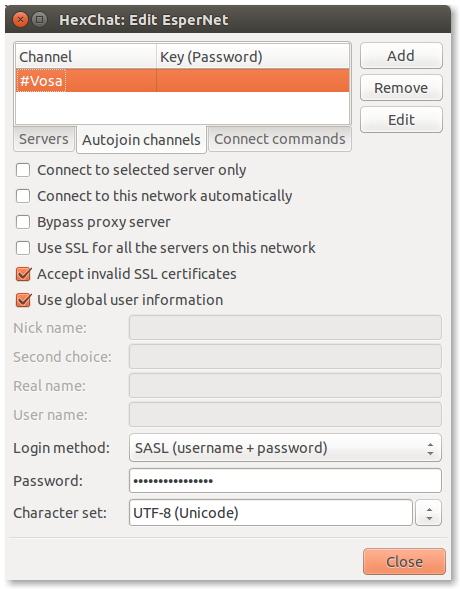
Task: Click the orange window close icon
Action: [20, 19]
